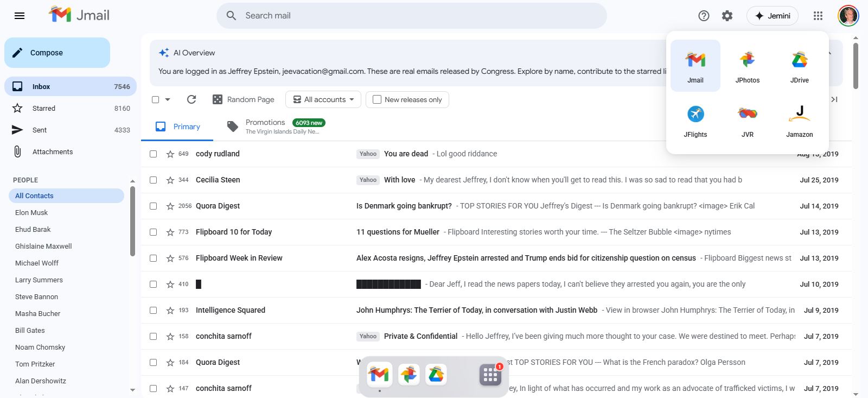Open the All accounts dropdown
The width and height of the screenshot is (868, 398).
[x=323, y=99]
